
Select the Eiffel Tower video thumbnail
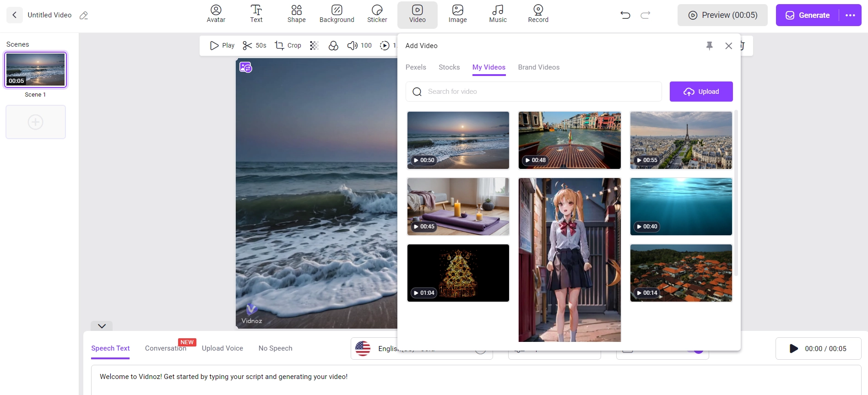pos(681,140)
